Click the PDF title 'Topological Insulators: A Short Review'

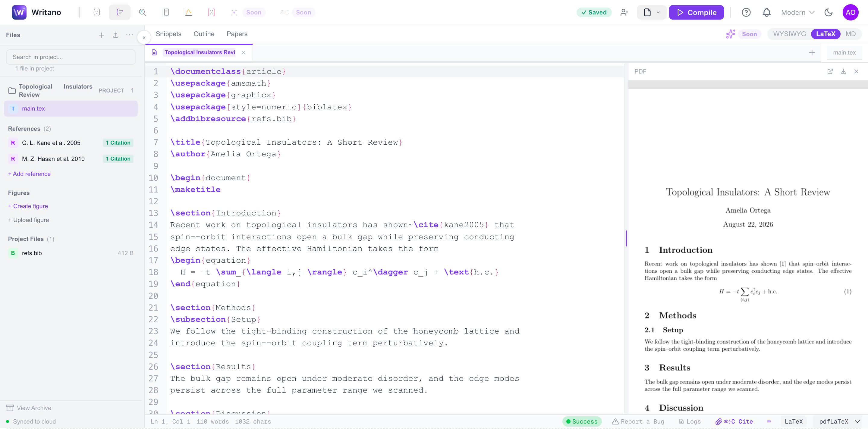coord(748,192)
